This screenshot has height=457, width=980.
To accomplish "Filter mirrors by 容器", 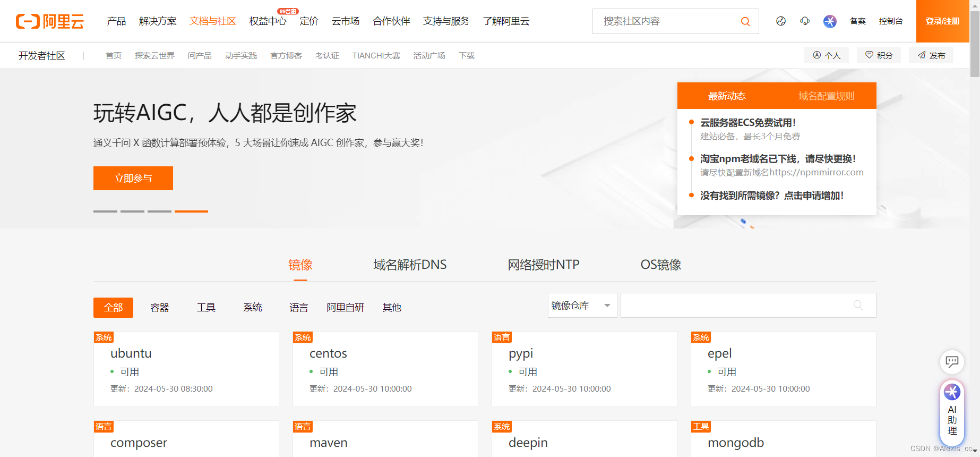I will (159, 308).
